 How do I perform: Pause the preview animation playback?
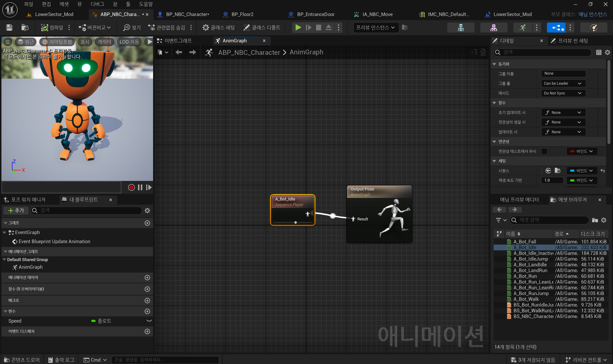click(140, 187)
